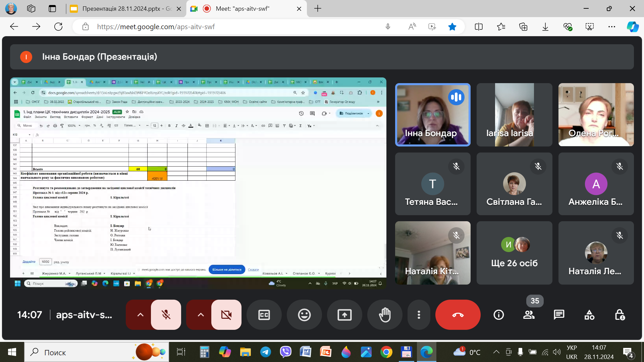Open Task View in taskbar

point(181,352)
